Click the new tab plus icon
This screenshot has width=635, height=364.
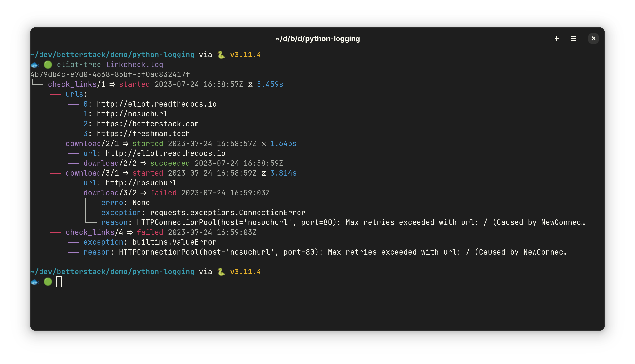tap(557, 38)
